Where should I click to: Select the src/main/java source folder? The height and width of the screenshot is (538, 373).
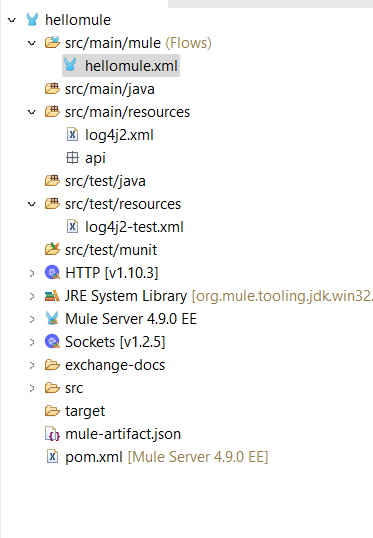[109, 89]
